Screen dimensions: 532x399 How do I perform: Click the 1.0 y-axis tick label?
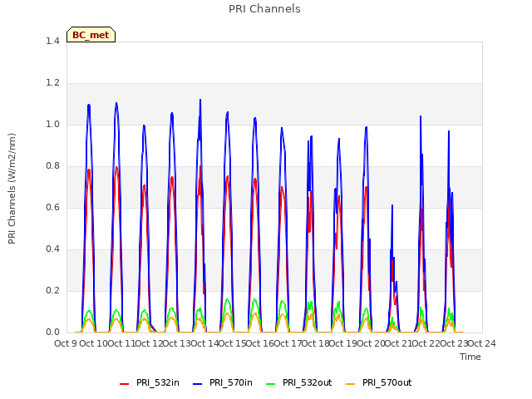(x=52, y=124)
